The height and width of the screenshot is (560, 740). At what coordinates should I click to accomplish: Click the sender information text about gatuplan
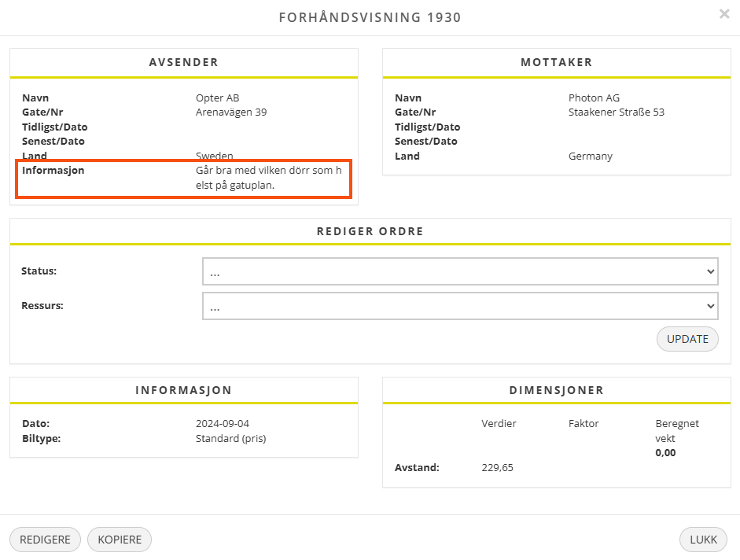[268, 178]
